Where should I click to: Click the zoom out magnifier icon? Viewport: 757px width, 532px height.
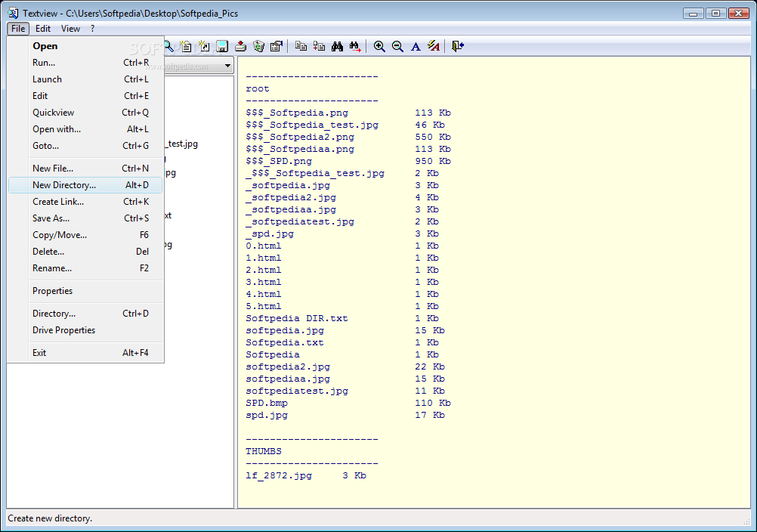pos(397,47)
